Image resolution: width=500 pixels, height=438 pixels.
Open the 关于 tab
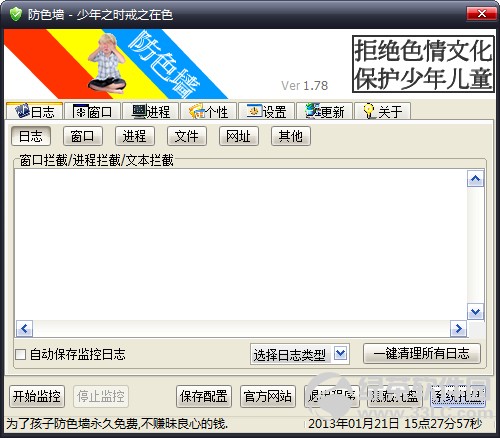[x=382, y=111]
